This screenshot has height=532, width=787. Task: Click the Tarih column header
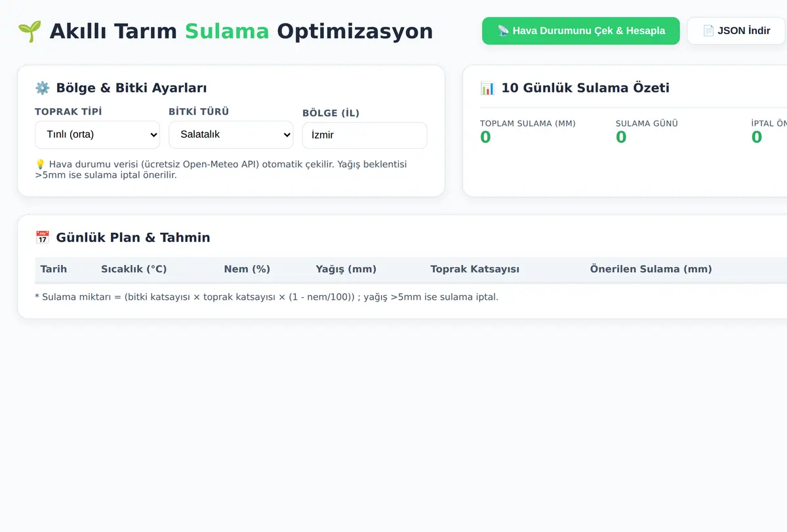point(54,269)
